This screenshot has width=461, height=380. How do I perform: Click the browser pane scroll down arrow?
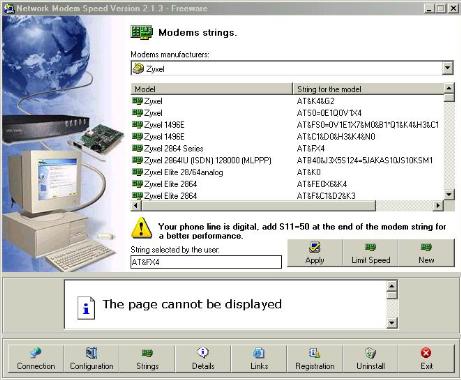pyautogui.click(x=392, y=323)
